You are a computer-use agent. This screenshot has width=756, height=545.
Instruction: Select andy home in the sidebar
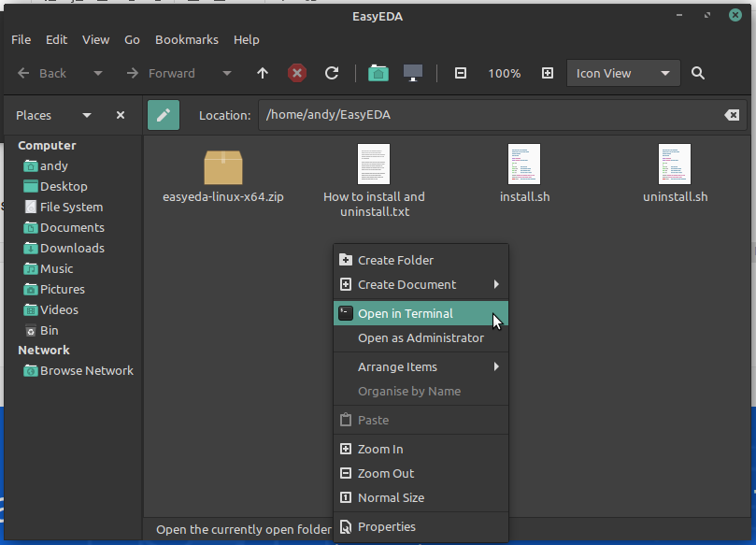[x=46, y=165]
